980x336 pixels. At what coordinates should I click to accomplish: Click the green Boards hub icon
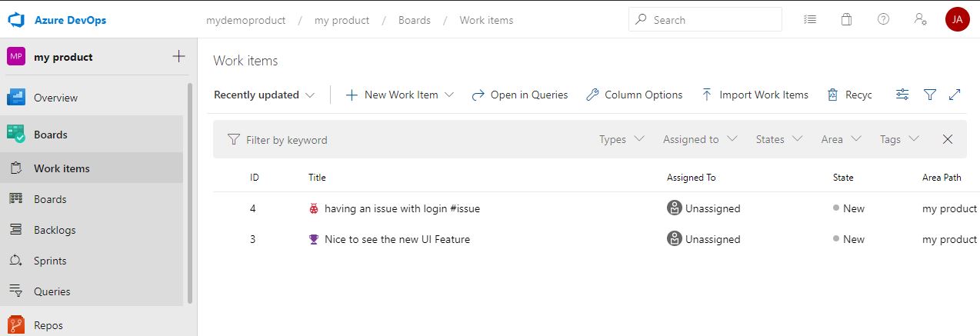(16, 135)
